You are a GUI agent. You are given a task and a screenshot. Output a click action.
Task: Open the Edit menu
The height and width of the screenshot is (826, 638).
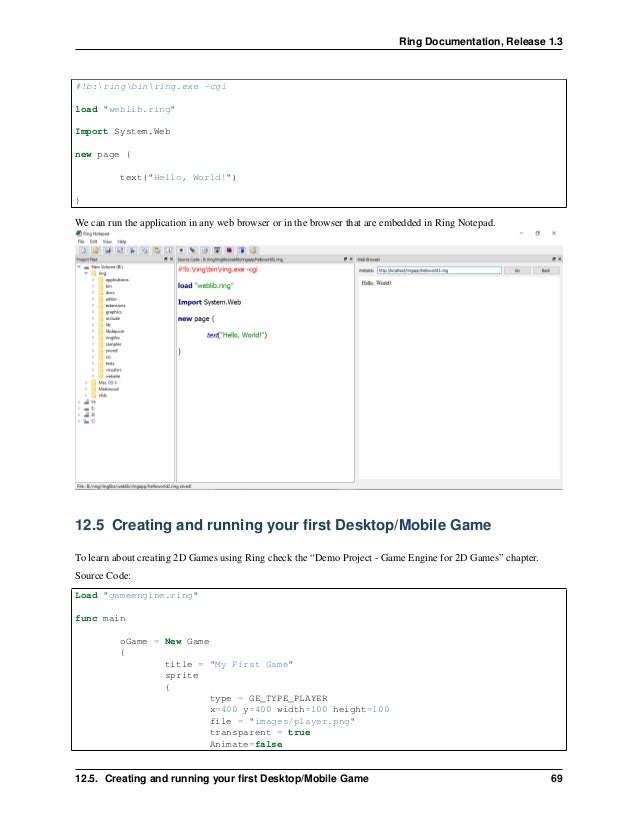(x=94, y=242)
